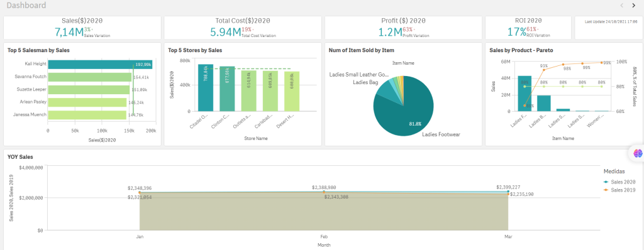Click the Mar data point $2,399,227
644x250 pixels.
(508, 192)
